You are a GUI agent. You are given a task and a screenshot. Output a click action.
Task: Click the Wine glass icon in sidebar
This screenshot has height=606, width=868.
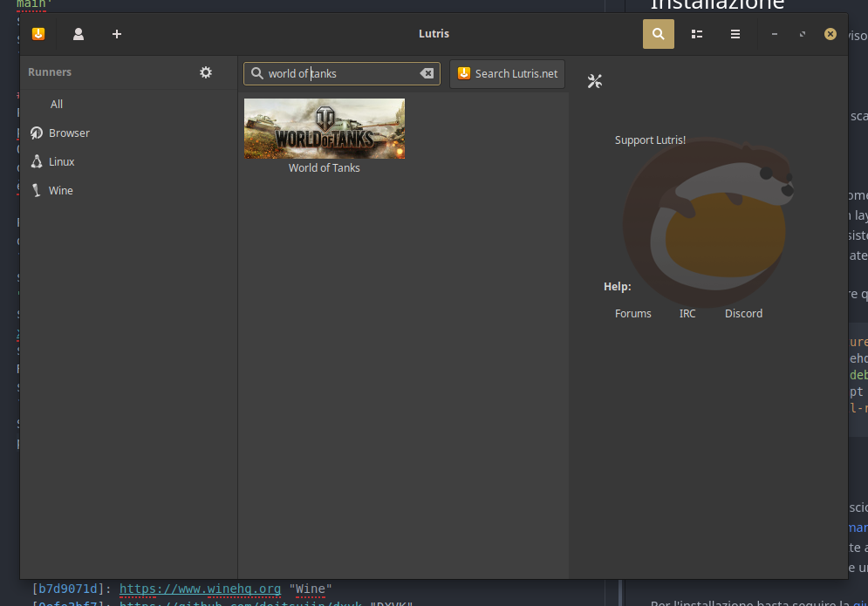(37, 190)
